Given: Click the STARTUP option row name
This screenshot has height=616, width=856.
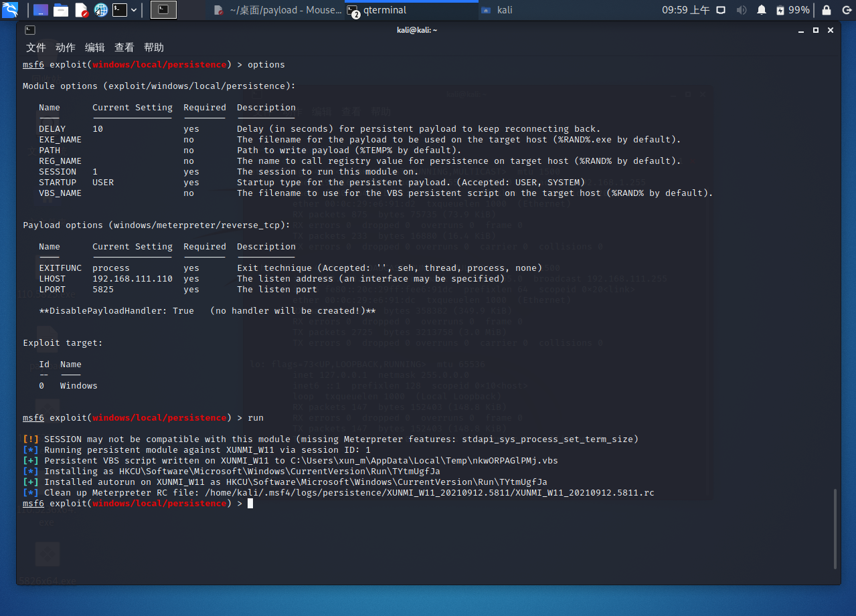Looking at the screenshot, I should tap(58, 183).
